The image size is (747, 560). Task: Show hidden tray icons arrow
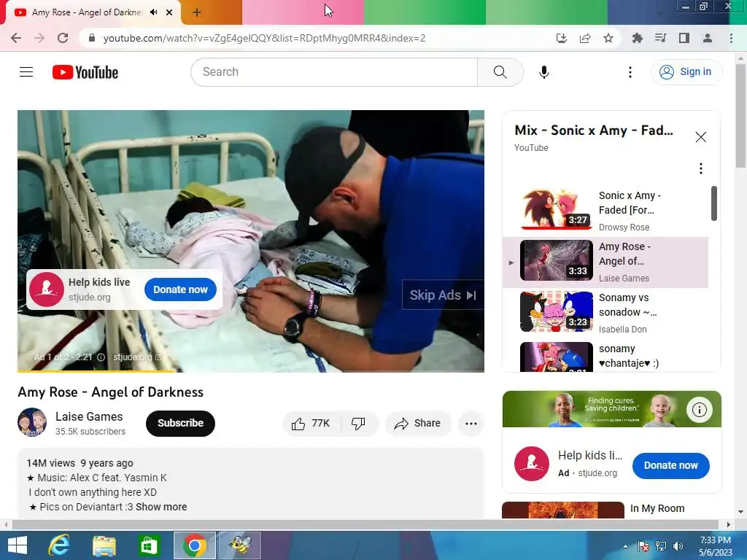[625, 545]
